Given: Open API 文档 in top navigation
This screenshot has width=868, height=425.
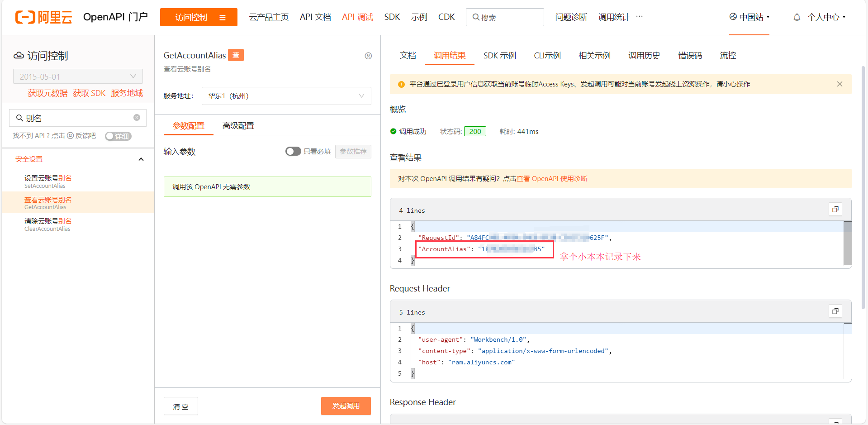Looking at the screenshot, I should (315, 17).
